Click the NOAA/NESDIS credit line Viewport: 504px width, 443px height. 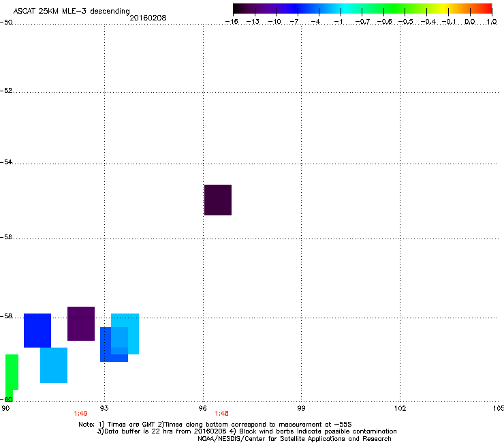click(x=294, y=439)
